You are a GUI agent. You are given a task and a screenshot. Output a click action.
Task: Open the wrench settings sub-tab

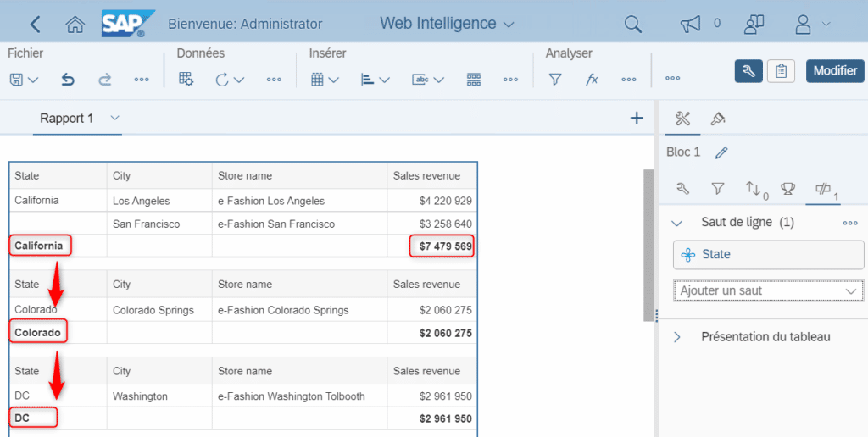coord(682,189)
